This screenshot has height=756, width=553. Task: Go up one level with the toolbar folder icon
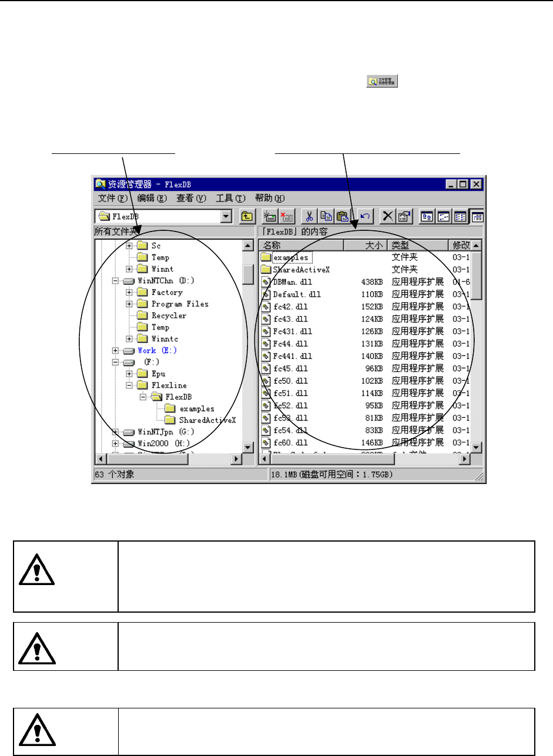247,216
